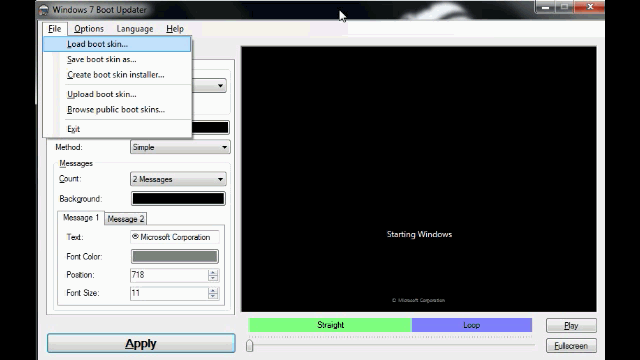Click the blue Loop segment
Screen dimensions: 640x360
(471, 325)
